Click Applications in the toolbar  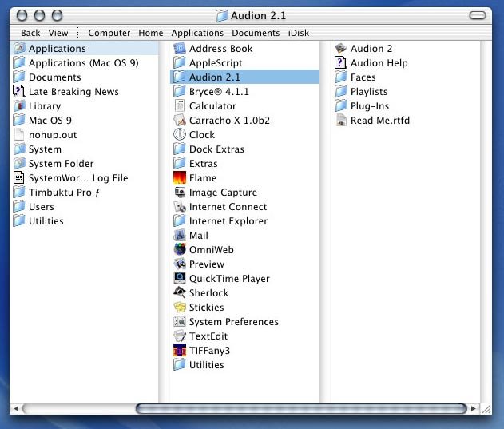[197, 33]
